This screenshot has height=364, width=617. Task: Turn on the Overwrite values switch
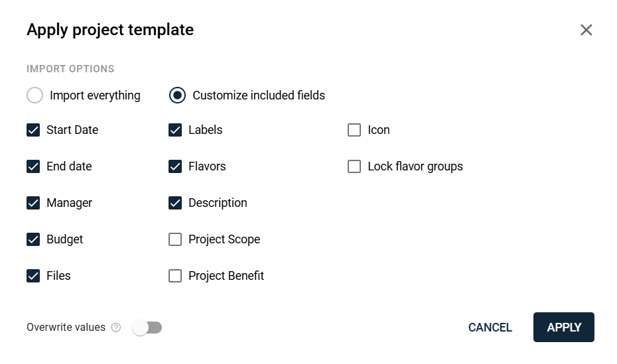147,328
